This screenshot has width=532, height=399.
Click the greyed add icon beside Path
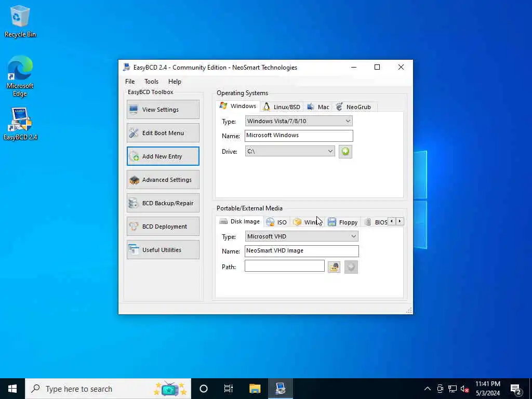(351, 267)
